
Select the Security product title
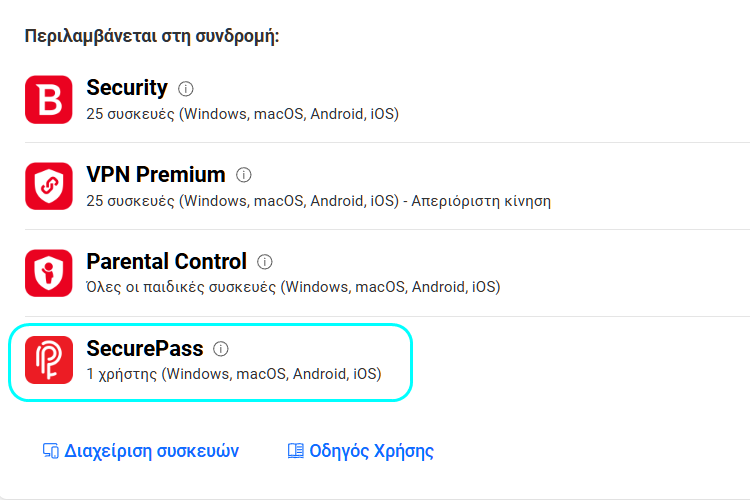(x=127, y=88)
